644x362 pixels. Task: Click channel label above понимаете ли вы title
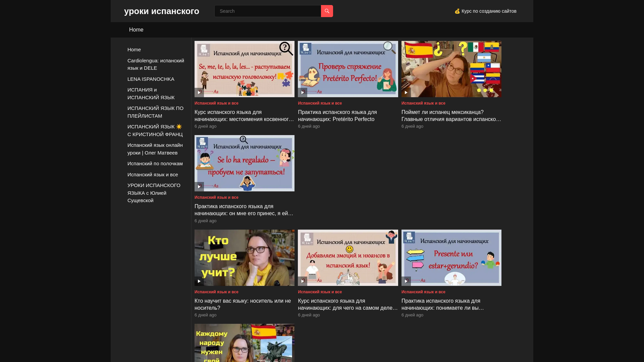423,292
